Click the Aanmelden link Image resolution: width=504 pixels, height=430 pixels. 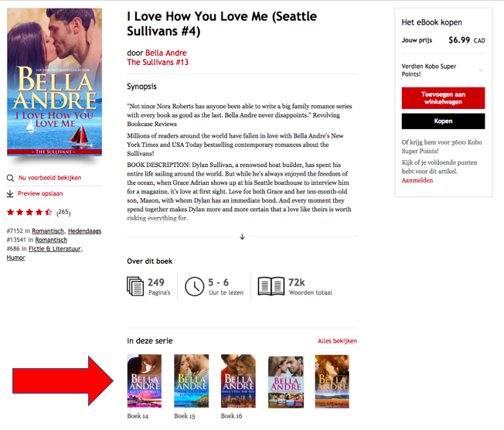click(x=417, y=180)
